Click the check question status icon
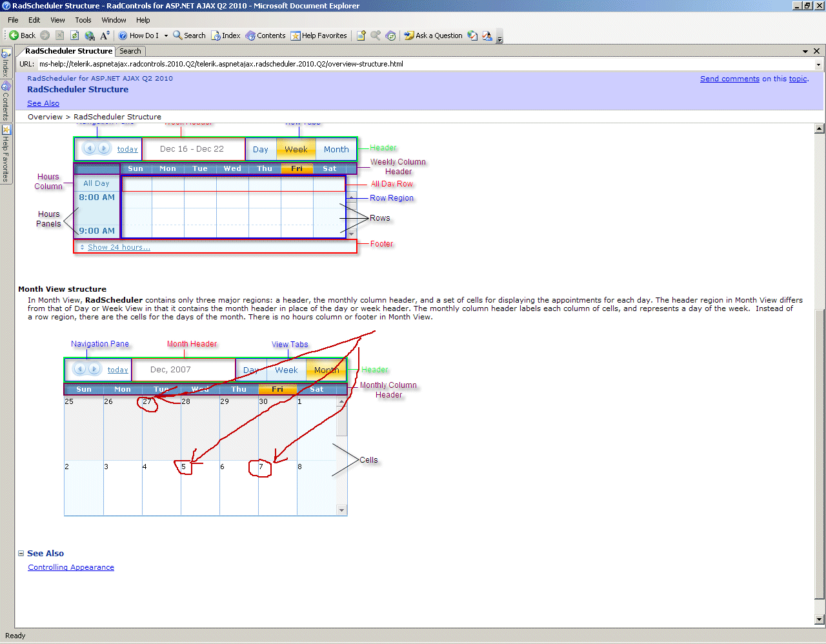826x644 pixels. point(472,35)
